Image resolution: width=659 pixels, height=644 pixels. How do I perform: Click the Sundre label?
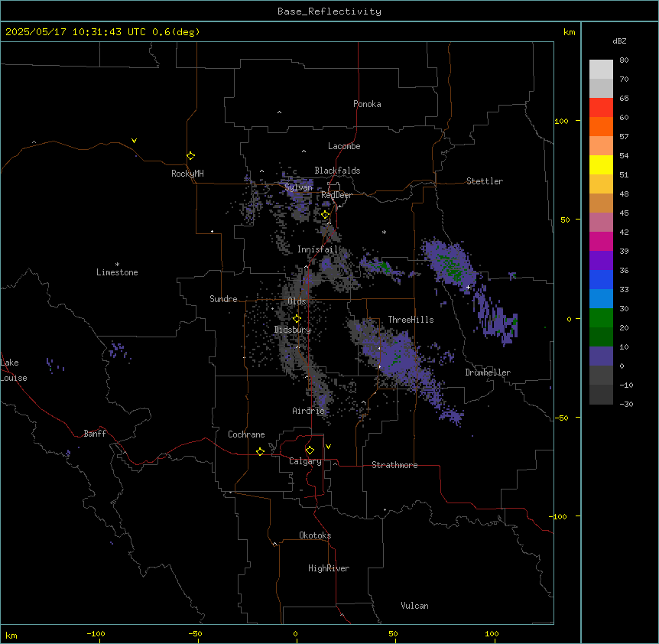(223, 299)
